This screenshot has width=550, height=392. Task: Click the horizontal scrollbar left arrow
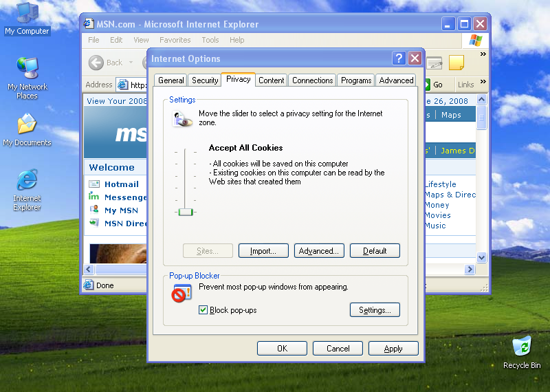[89, 269]
